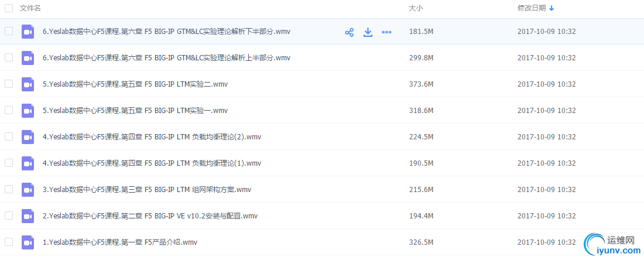Open file 5.Yeslab...LTM实验二.wmv
644x260 pixels.
(x=135, y=84)
